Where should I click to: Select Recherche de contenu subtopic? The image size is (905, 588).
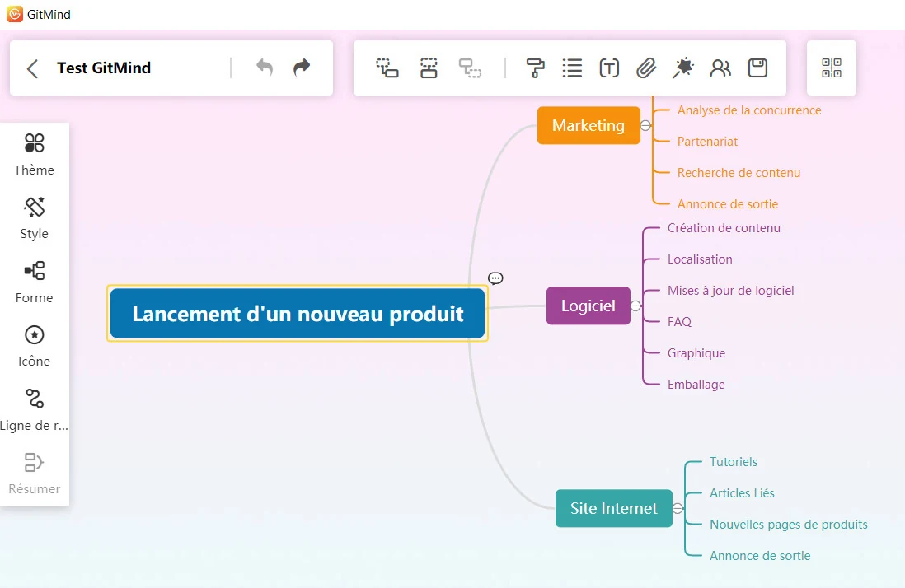[739, 172]
